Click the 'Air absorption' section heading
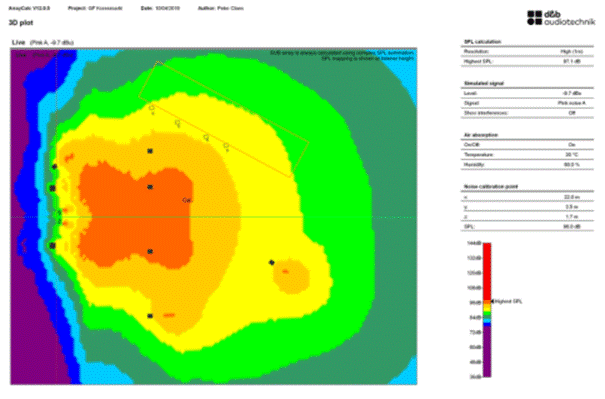This screenshot has height=399, width=605. pyautogui.click(x=481, y=135)
